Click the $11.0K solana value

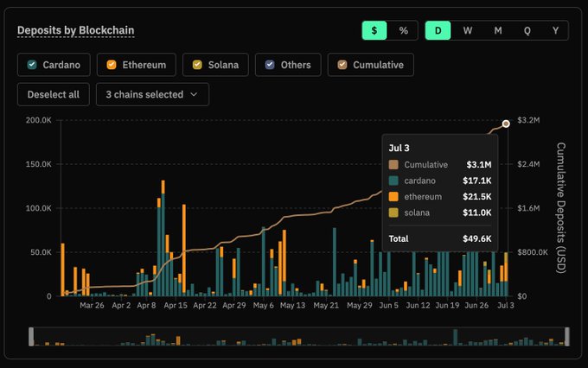coord(477,213)
